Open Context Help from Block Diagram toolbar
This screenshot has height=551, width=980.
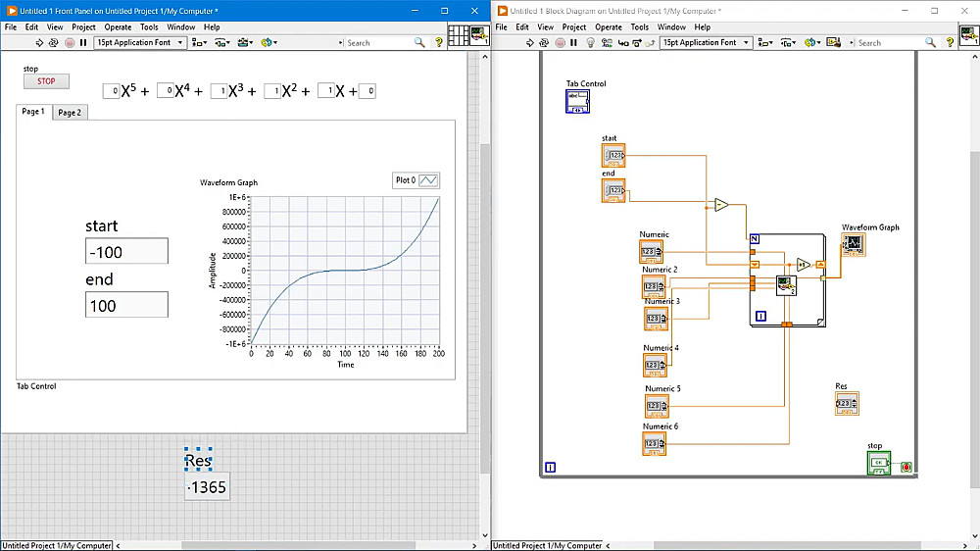click(950, 43)
